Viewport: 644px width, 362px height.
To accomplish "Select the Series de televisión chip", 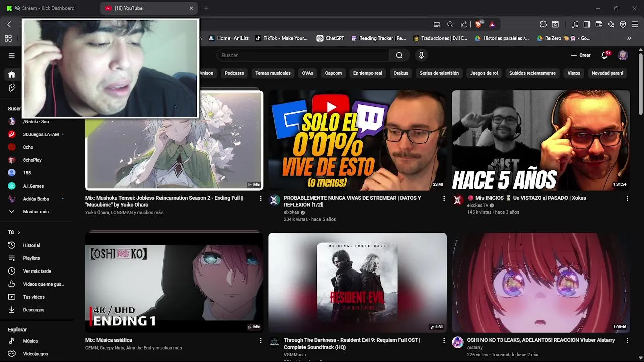I will pyautogui.click(x=439, y=73).
